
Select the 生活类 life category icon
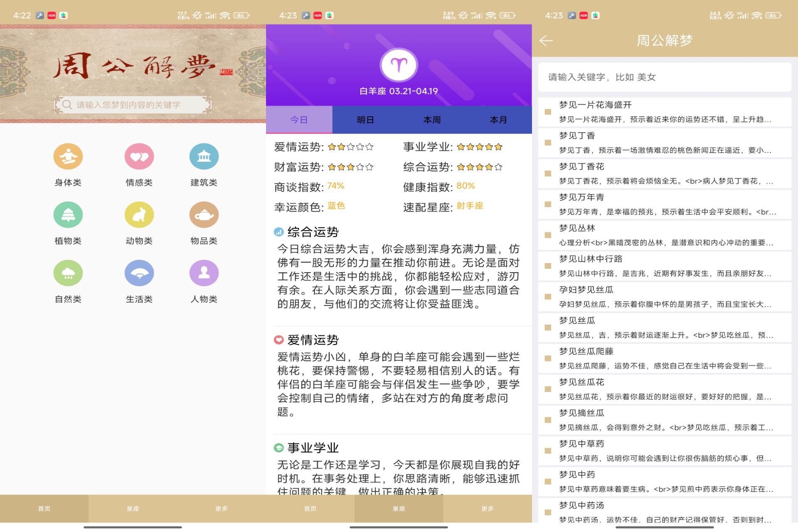[x=139, y=273]
